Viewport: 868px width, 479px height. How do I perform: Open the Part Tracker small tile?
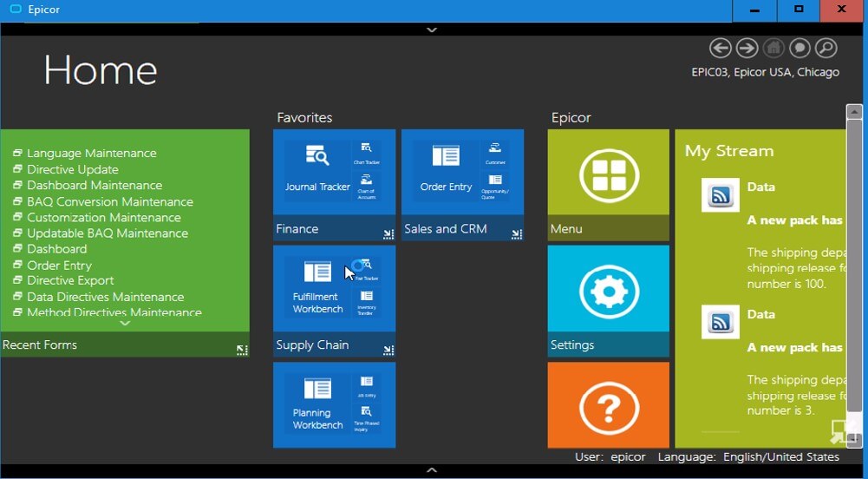(367, 270)
